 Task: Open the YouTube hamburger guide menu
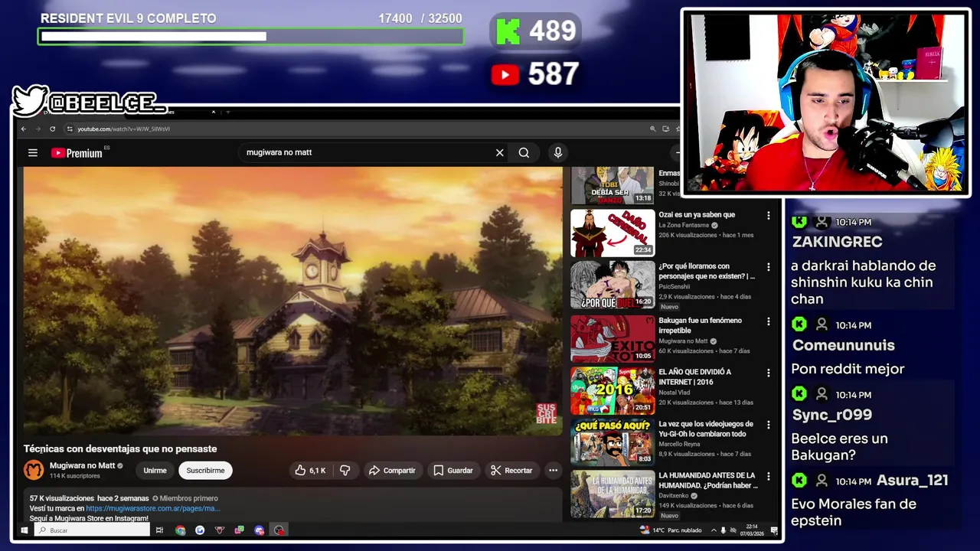coord(33,152)
